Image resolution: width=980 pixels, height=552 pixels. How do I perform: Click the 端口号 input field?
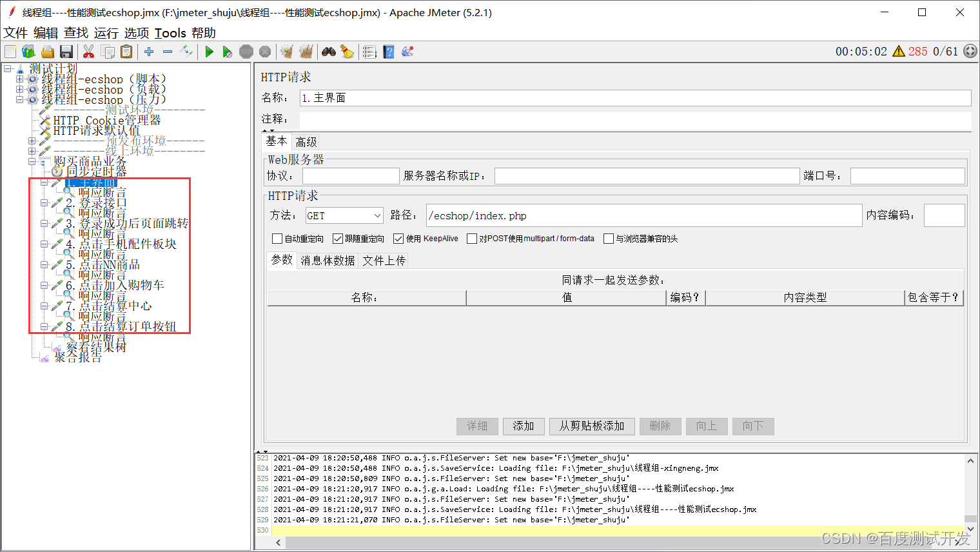907,176
